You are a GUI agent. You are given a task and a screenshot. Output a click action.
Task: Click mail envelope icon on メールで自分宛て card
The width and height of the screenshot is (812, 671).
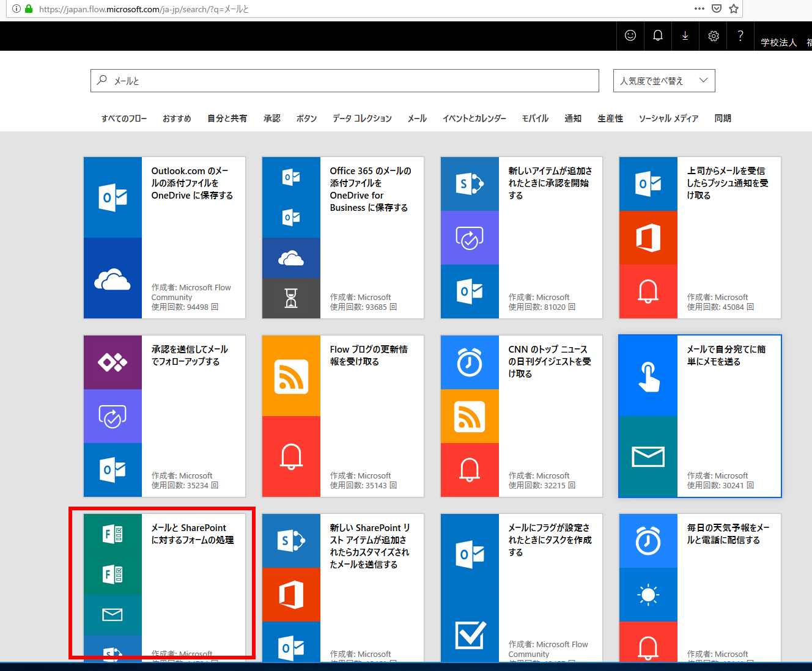click(648, 457)
